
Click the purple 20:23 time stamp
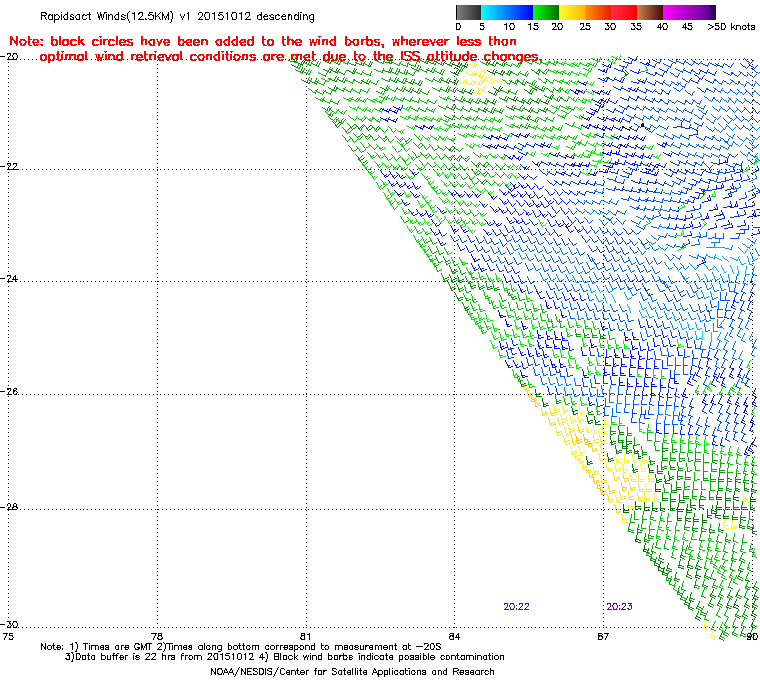619,607
